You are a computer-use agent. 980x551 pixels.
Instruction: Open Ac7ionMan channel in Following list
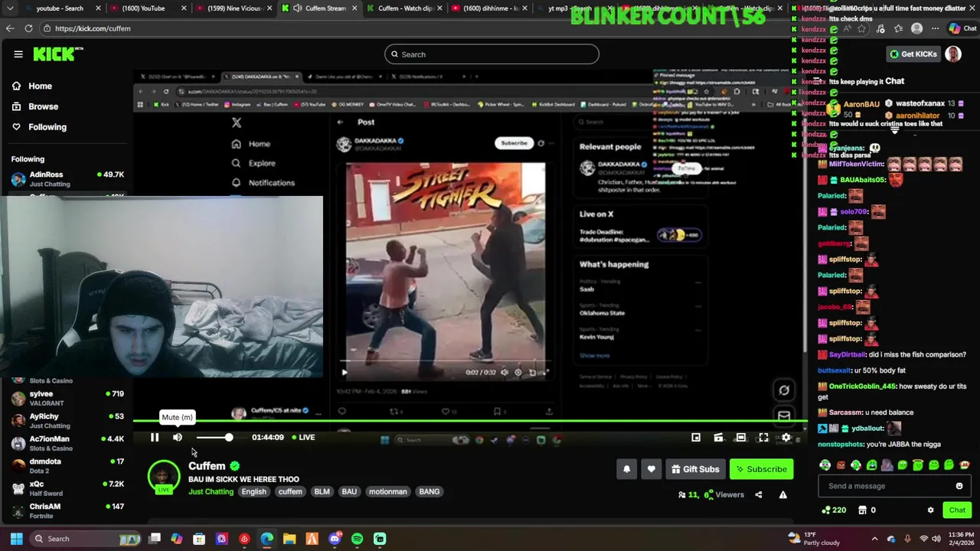pyautogui.click(x=67, y=443)
